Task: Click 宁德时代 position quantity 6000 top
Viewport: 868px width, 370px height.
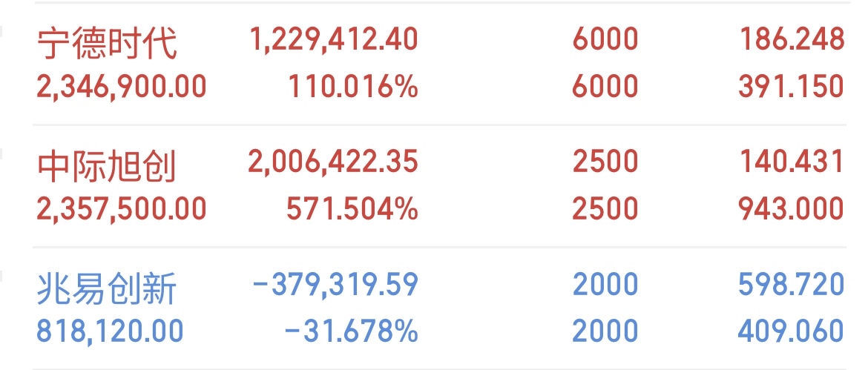Action: point(605,39)
